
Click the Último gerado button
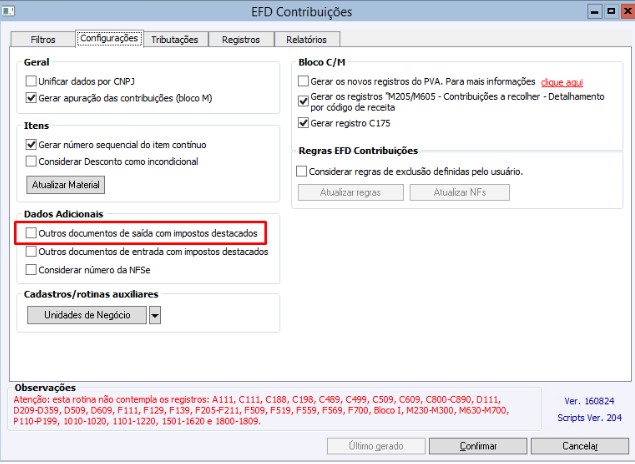(x=376, y=446)
